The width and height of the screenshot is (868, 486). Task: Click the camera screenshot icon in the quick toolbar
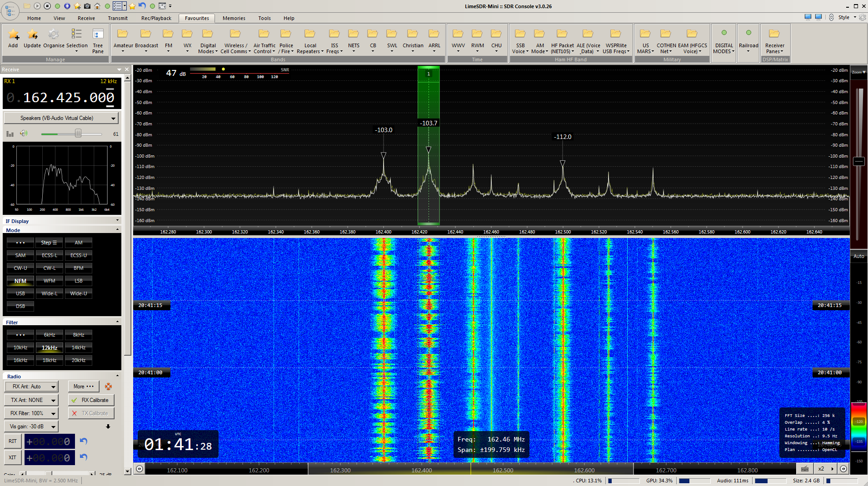coord(87,6)
